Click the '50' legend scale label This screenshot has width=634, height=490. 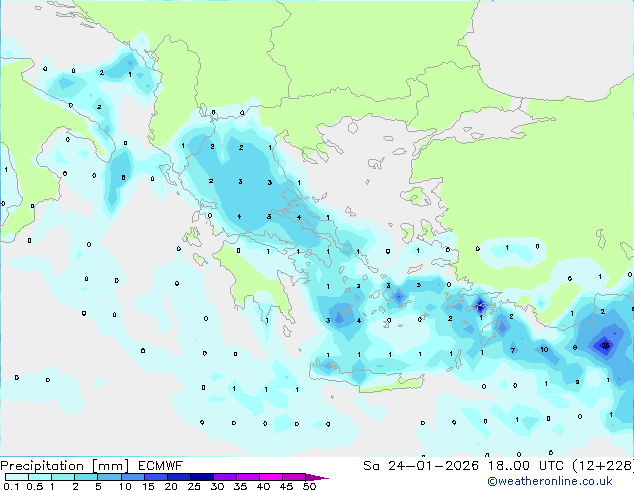[309, 486]
